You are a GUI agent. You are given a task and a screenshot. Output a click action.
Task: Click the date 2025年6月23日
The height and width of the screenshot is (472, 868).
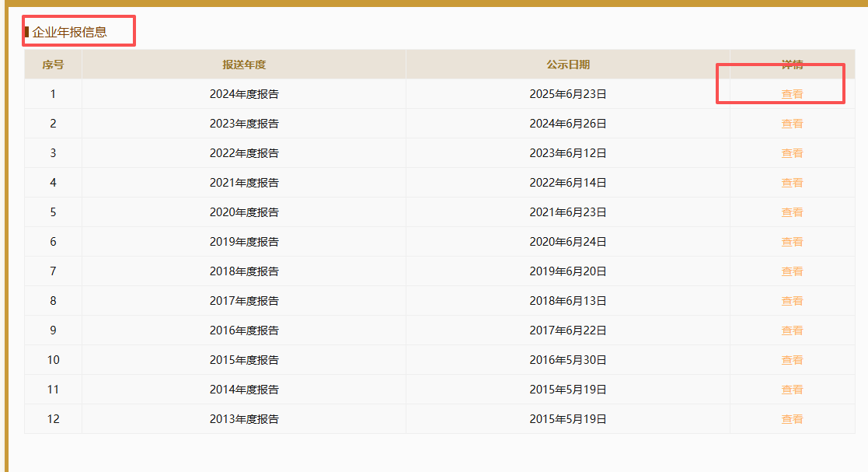568,94
